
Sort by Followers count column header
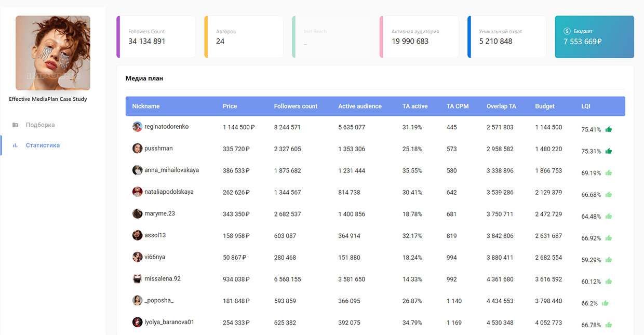(x=296, y=106)
